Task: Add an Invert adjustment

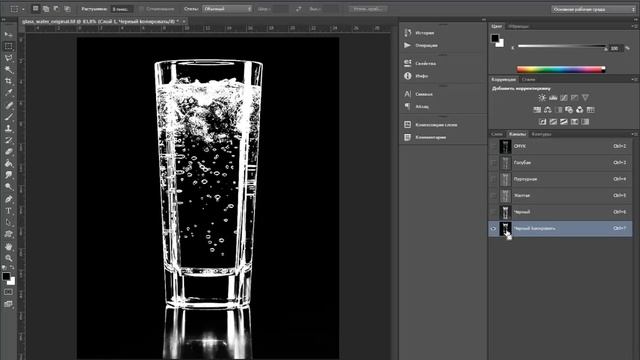Action: point(542,122)
